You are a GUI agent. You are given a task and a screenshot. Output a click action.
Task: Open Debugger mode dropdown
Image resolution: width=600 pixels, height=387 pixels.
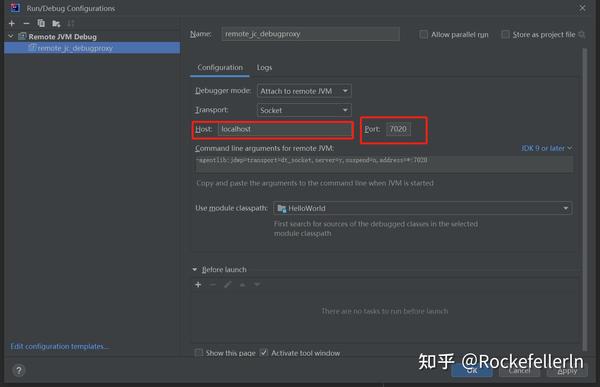304,91
